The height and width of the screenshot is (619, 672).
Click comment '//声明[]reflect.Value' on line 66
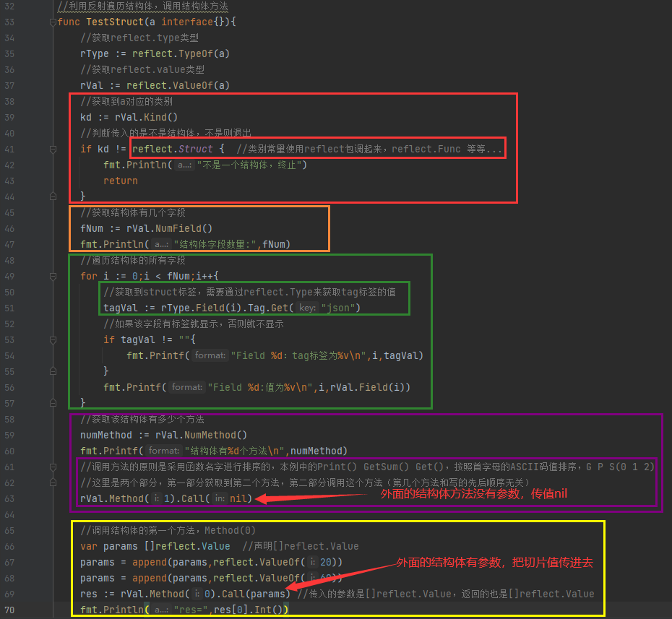(x=300, y=546)
